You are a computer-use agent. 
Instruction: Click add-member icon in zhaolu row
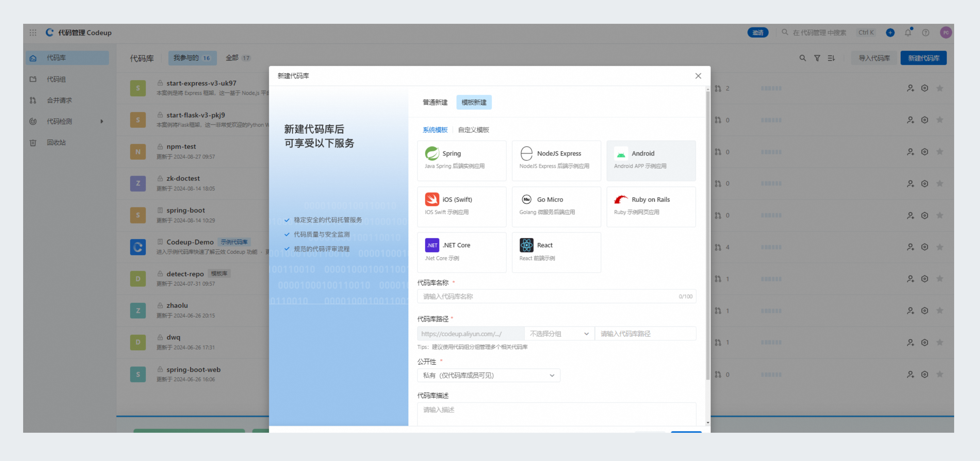(x=910, y=310)
